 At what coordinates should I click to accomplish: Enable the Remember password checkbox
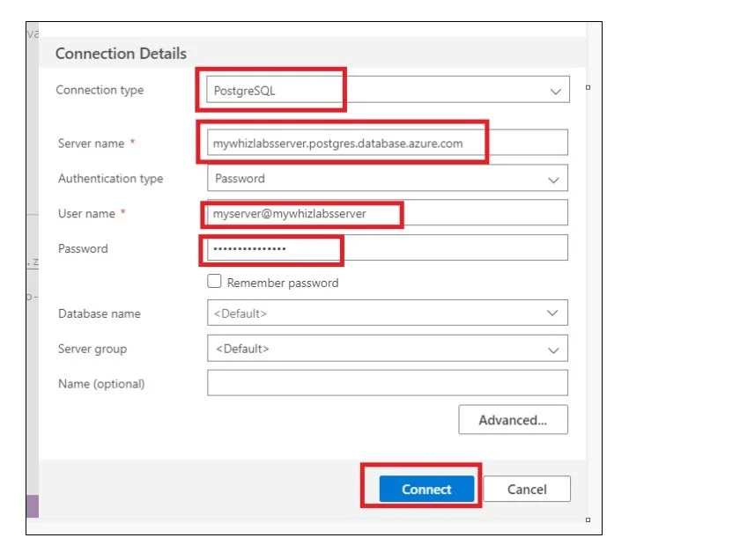(x=214, y=281)
